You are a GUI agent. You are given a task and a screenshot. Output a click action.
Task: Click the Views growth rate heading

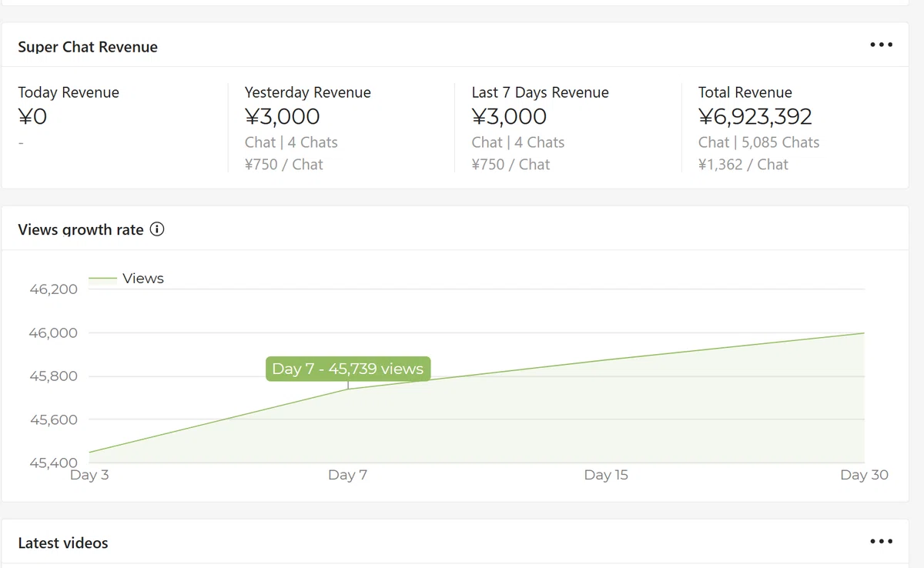[81, 229]
